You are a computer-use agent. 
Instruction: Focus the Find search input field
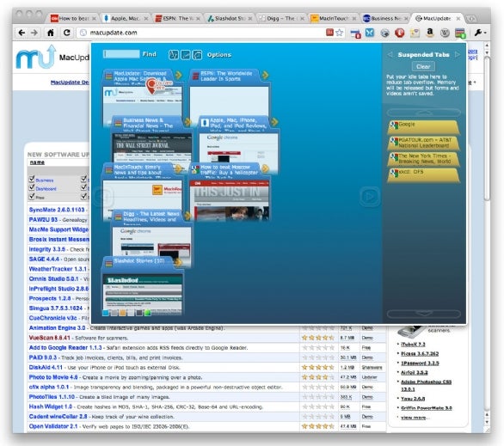tap(121, 54)
